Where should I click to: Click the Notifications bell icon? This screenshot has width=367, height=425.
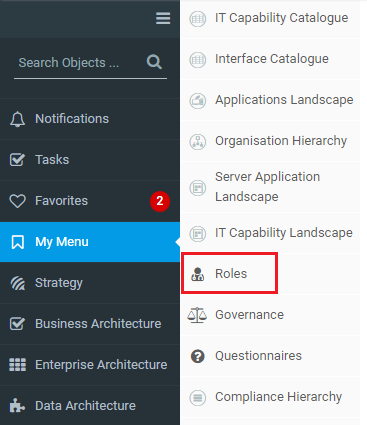point(17,119)
